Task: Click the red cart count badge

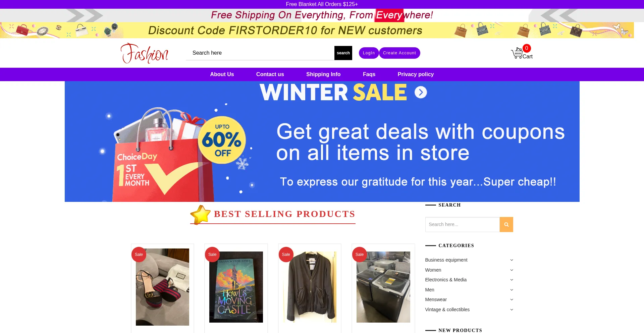Action: (527, 48)
